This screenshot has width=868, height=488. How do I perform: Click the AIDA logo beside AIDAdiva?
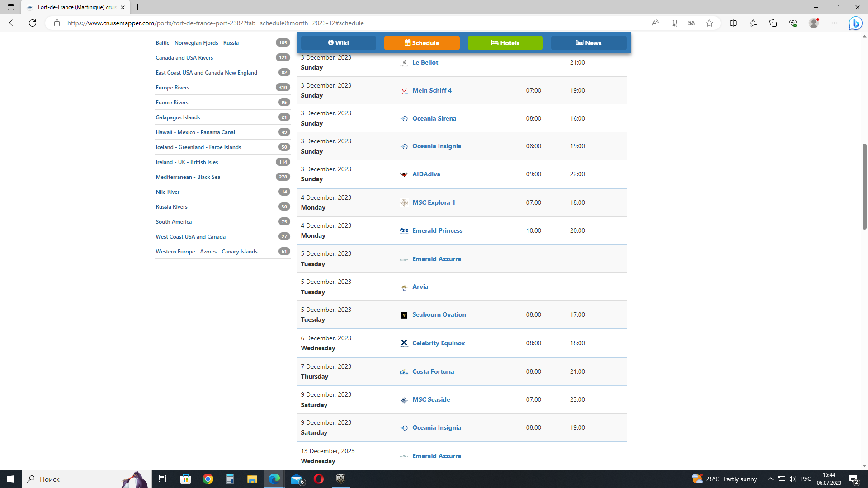[x=404, y=174]
